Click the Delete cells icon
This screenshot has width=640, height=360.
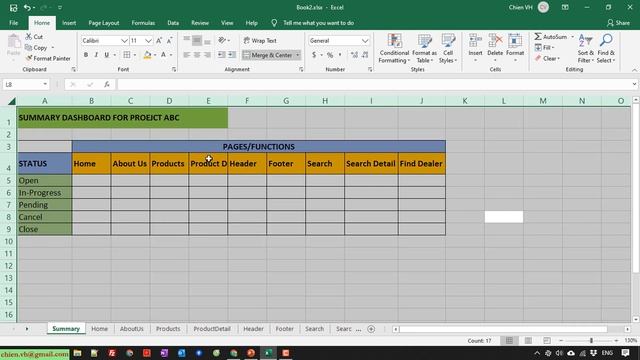point(495,41)
